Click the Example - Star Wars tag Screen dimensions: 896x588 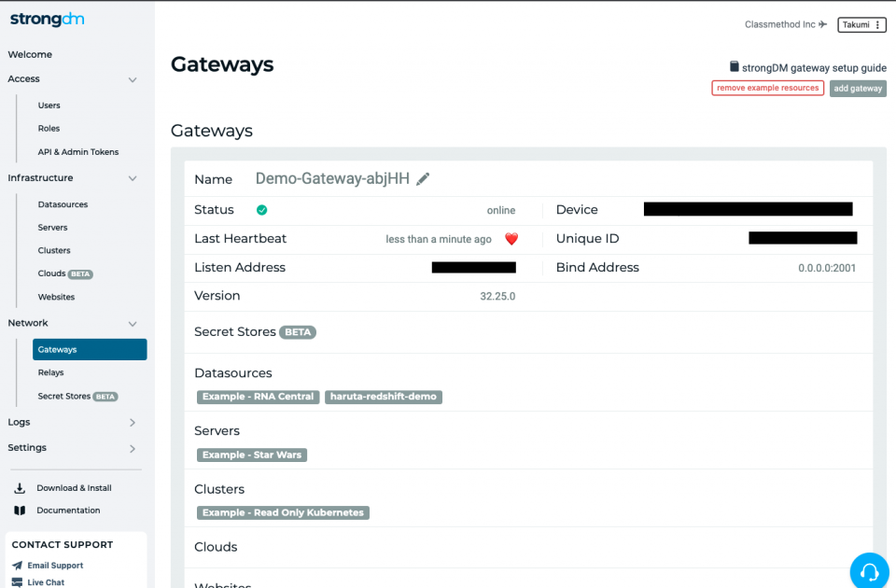coord(252,455)
